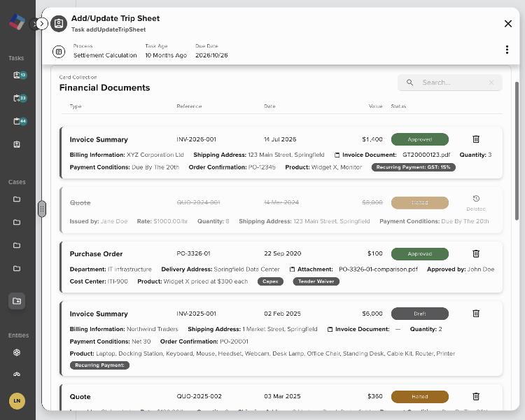Click Halted status on deleted quote
The width and height of the screenshot is (525, 420).
419,202
